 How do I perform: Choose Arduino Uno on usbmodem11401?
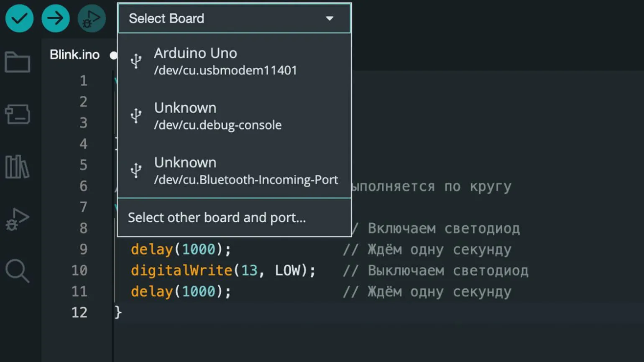click(x=235, y=61)
